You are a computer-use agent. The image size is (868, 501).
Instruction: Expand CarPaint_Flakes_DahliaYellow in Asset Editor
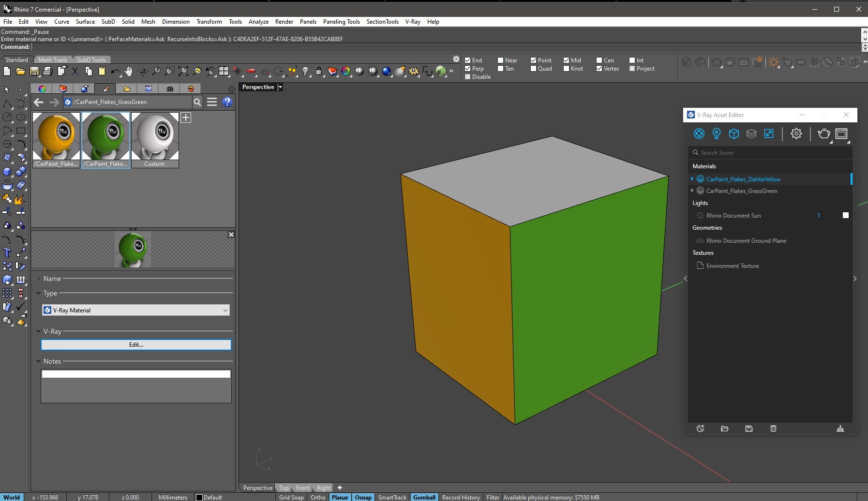[692, 179]
